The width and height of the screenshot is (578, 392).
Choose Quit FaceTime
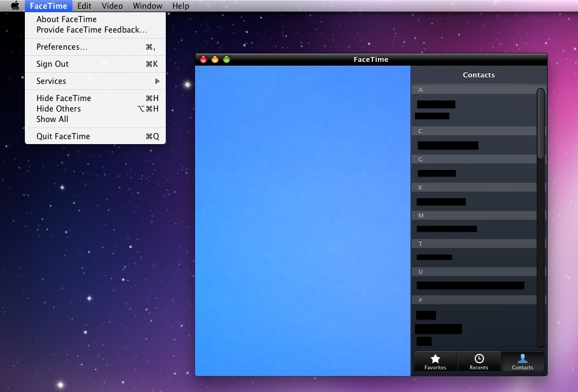click(95, 136)
